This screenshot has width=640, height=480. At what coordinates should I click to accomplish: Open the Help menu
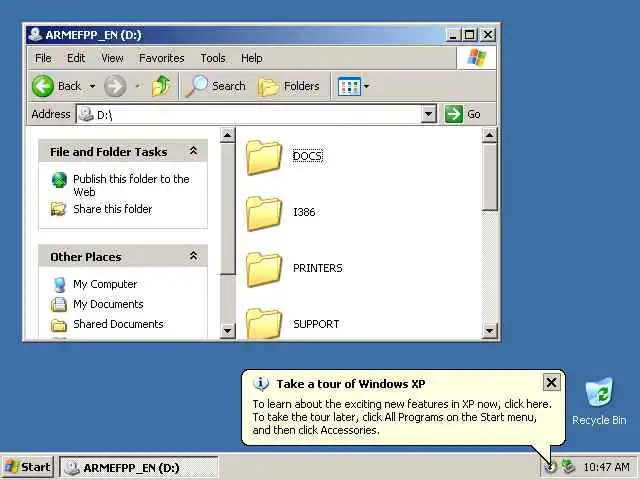(x=251, y=58)
